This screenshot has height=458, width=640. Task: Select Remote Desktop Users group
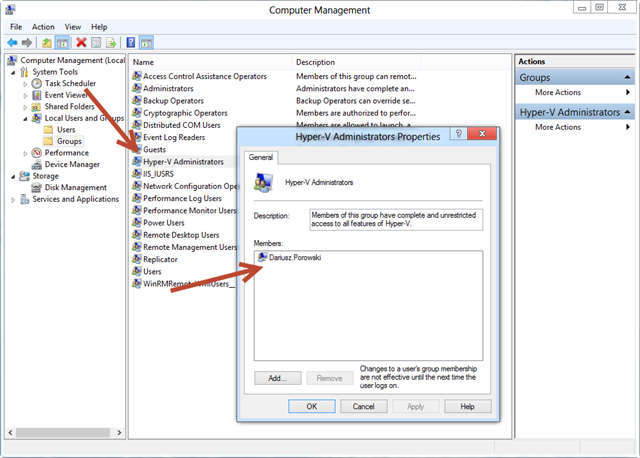(x=181, y=235)
